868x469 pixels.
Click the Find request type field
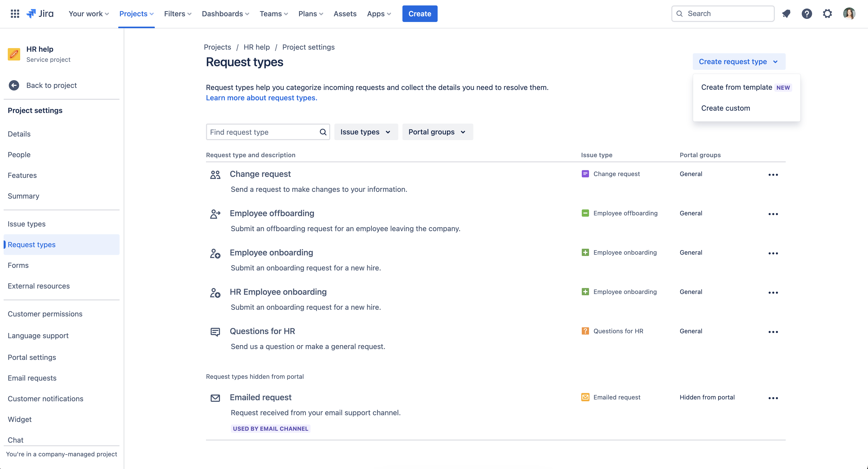click(x=263, y=132)
